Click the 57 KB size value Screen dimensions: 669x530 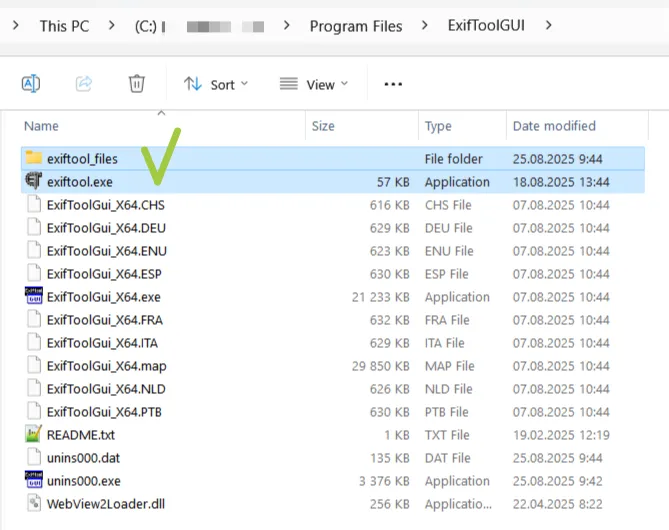click(x=393, y=182)
